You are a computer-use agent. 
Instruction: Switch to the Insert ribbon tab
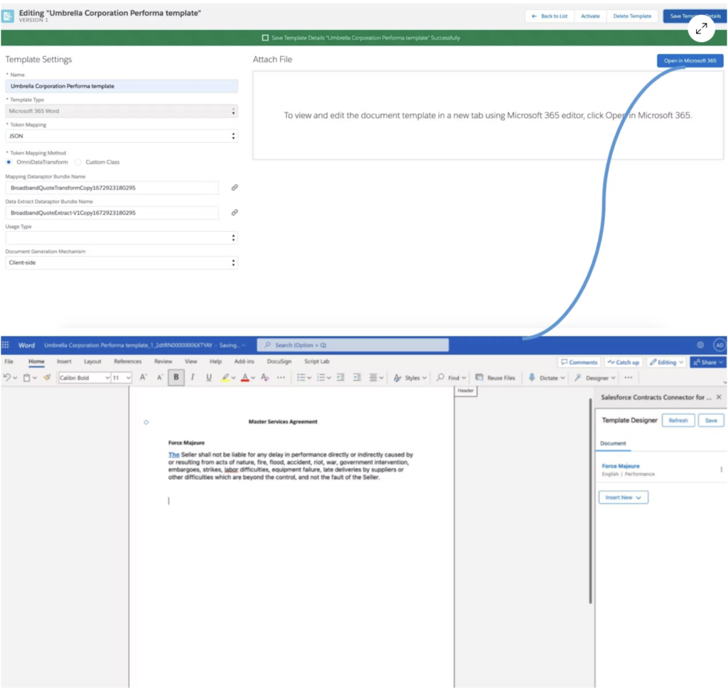click(x=64, y=361)
